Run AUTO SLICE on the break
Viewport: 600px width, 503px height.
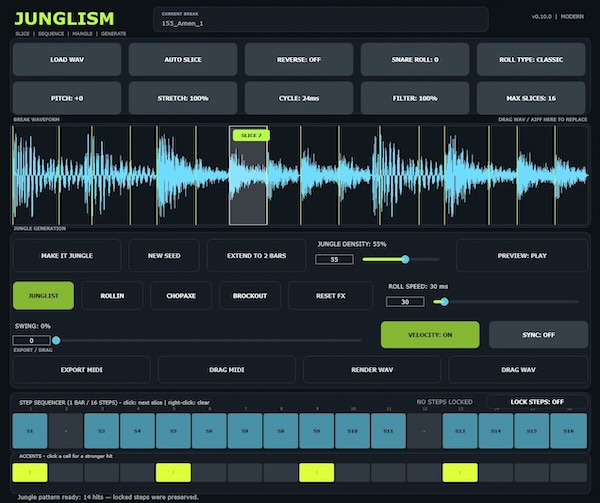coord(183,59)
